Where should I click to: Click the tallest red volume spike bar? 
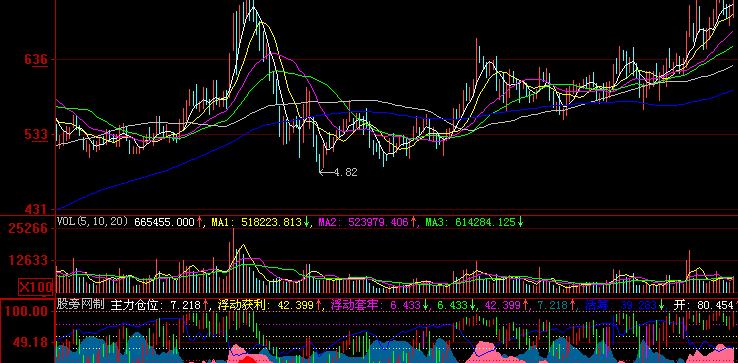233,261
